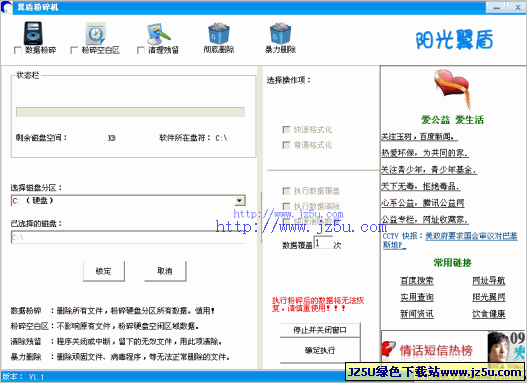Toggle the 执行数据清除 checkbox
The image size is (527, 383).
click(286, 206)
